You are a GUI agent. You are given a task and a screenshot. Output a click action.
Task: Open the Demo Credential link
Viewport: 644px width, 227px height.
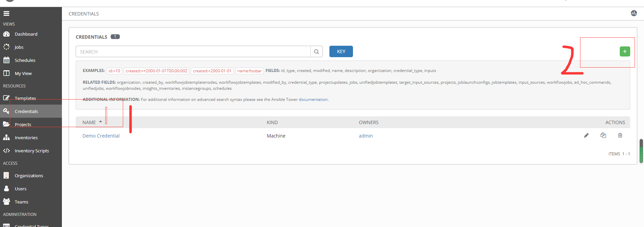tap(101, 136)
